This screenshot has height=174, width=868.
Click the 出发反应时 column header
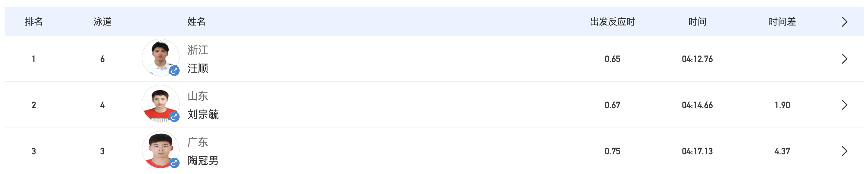[612, 22]
